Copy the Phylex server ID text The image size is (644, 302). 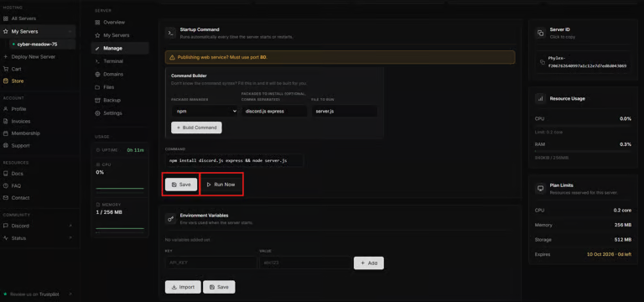tap(584, 62)
